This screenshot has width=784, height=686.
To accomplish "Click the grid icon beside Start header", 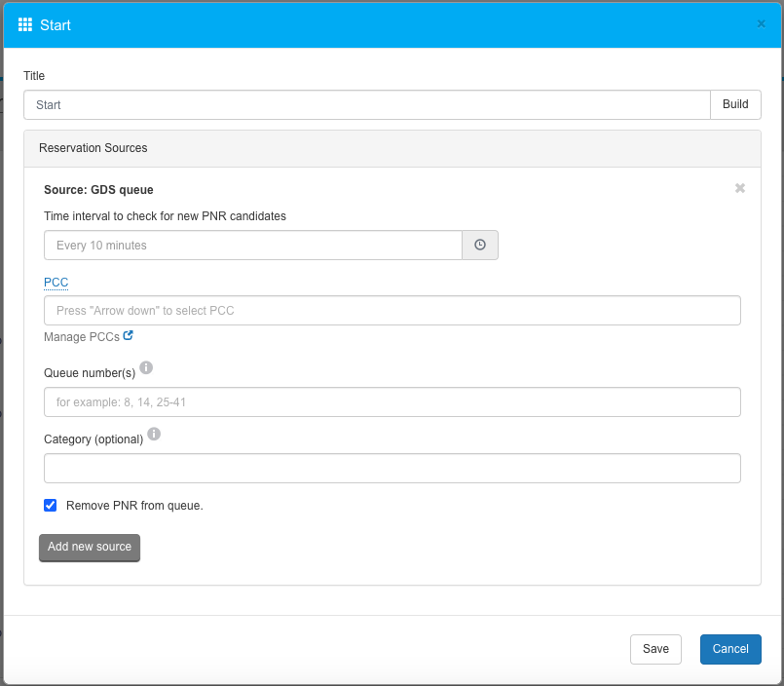I will [x=25, y=24].
